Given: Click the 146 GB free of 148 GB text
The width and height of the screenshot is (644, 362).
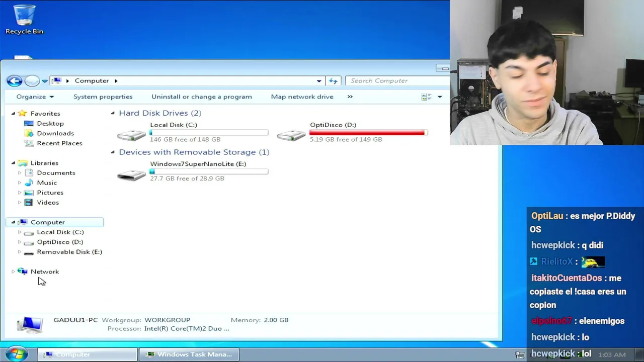Looking at the screenshot, I should coord(185,139).
